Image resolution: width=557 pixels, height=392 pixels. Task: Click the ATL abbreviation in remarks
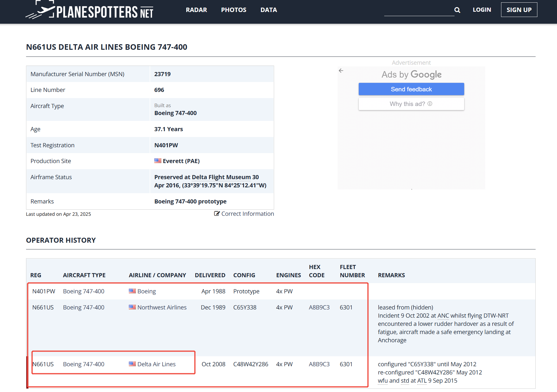pos(422,381)
